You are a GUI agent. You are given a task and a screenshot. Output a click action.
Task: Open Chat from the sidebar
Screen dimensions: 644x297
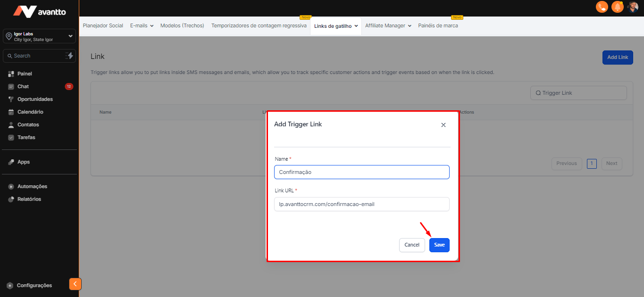[x=23, y=87]
